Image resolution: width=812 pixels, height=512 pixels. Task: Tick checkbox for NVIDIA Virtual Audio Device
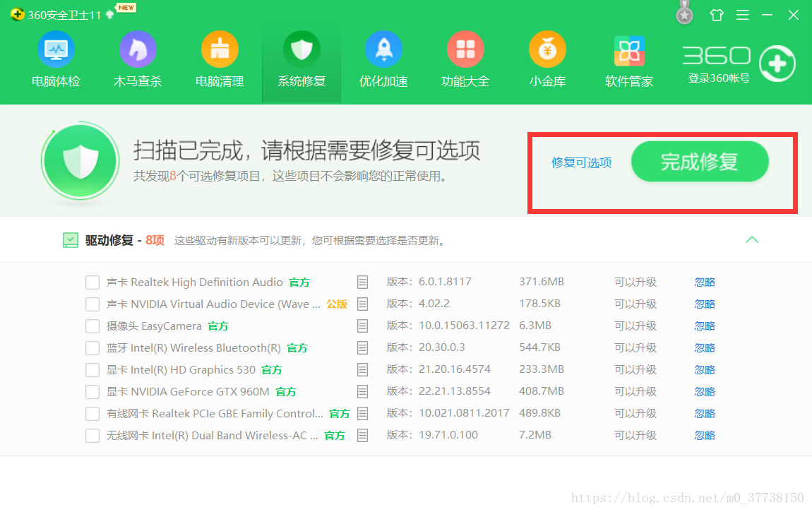(92, 304)
